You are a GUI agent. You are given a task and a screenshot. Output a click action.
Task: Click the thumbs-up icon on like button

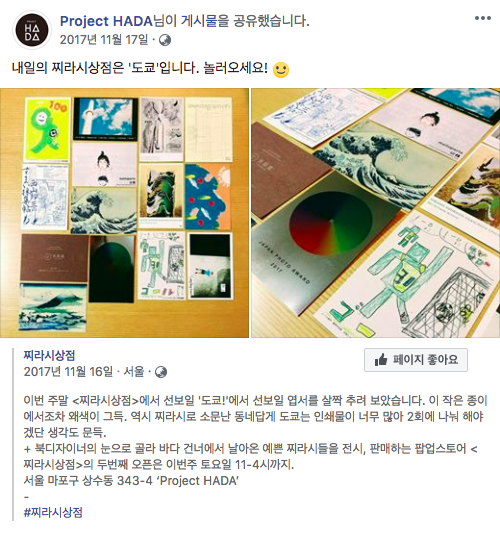[x=381, y=359]
